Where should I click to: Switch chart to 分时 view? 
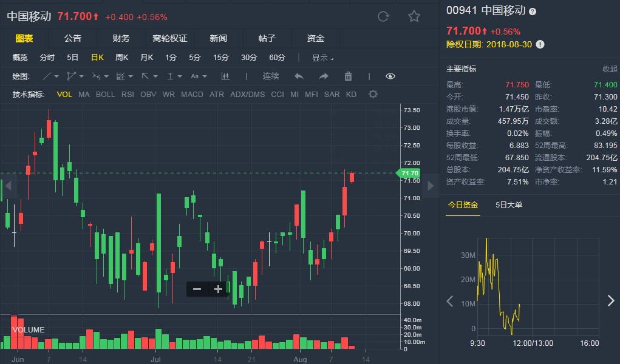(x=47, y=58)
